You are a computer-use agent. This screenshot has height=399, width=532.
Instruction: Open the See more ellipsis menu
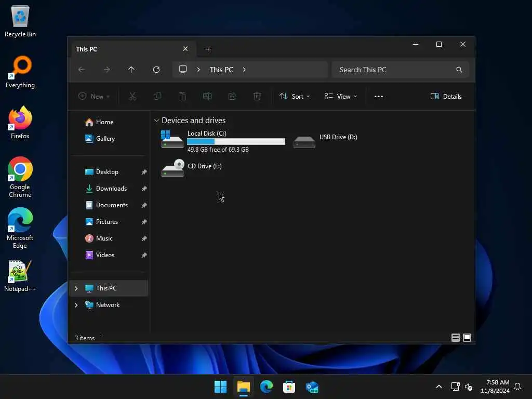coord(379,96)
